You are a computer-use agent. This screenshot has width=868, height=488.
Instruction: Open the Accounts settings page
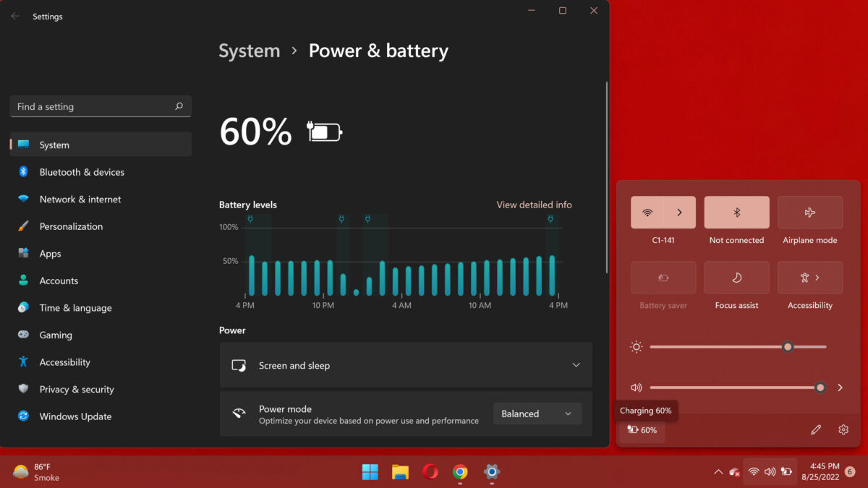59,281
